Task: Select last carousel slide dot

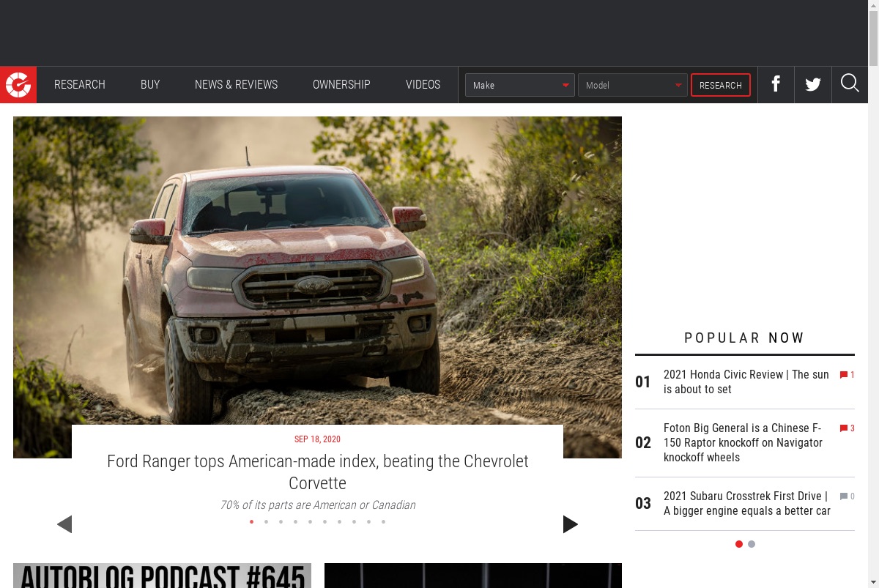Action: click(x=383, y=522)
